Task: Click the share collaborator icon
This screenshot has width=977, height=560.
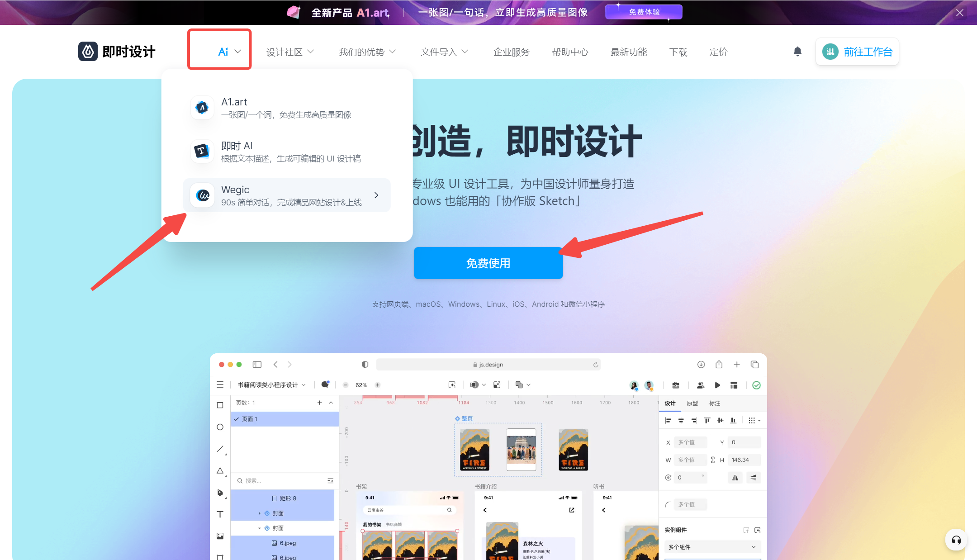Action: [x=701, y=385]
